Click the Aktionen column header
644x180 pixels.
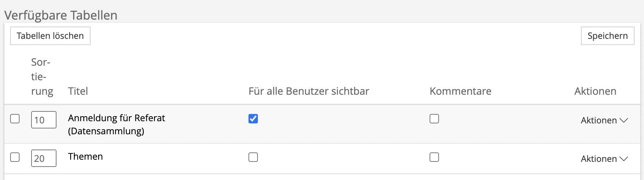coord(595,91)
